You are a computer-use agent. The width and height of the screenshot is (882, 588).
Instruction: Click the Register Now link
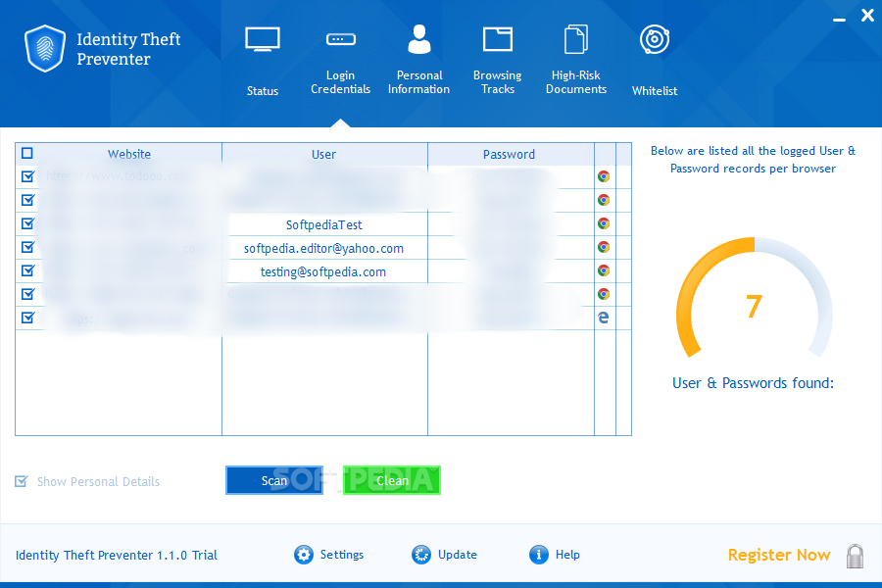tap(779, 556)
